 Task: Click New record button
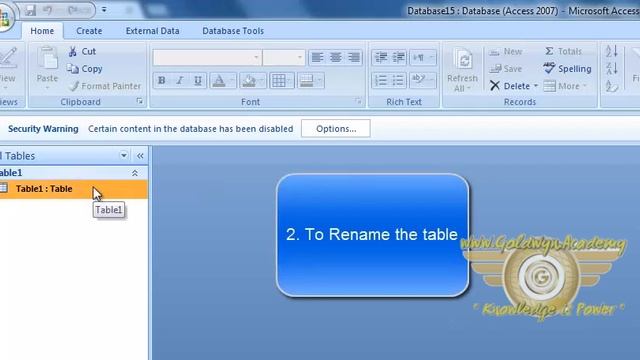click(506, 51)
